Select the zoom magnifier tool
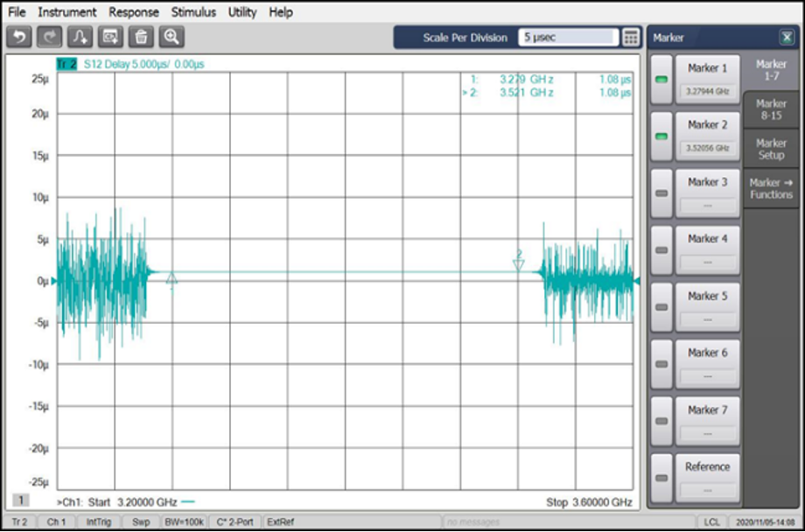 coord(171,37)
